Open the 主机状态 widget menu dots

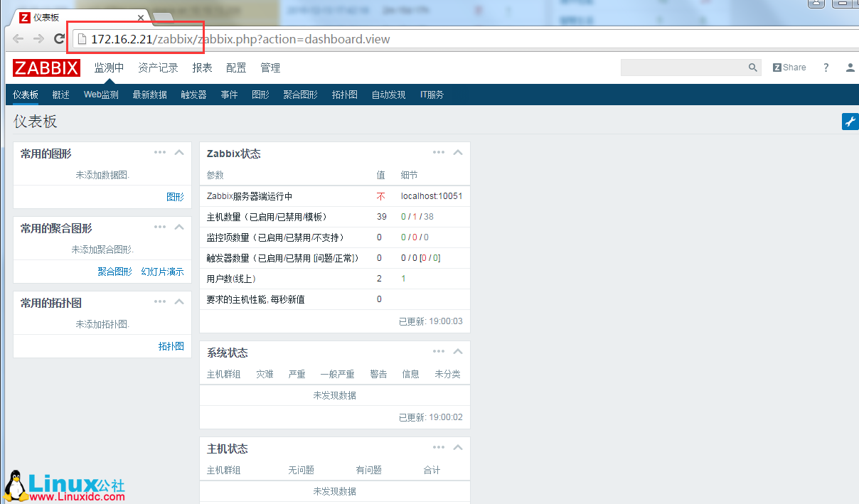(x=438, y=447)
